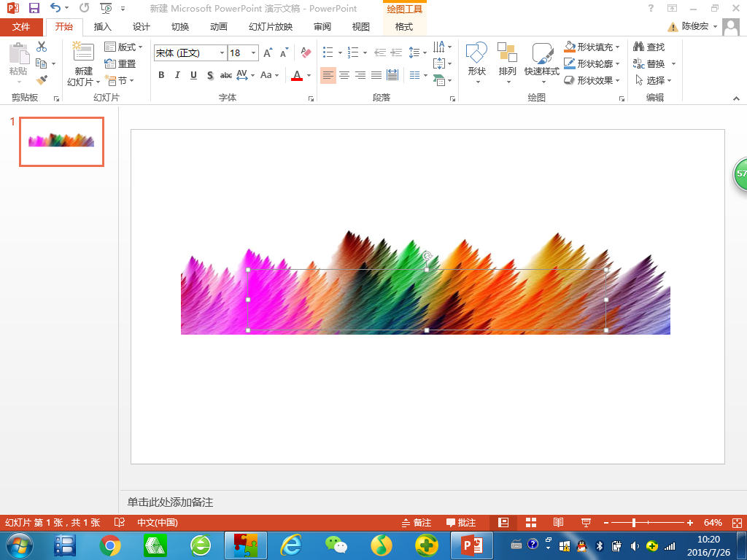Toggle Italic formatting

(177, 75)
